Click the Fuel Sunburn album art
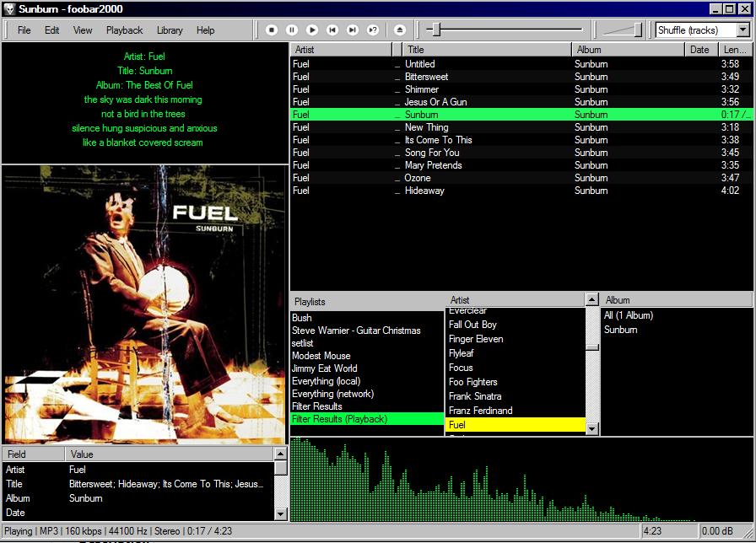The width and height of the screenshot is (756, 543). coord(144,304)
